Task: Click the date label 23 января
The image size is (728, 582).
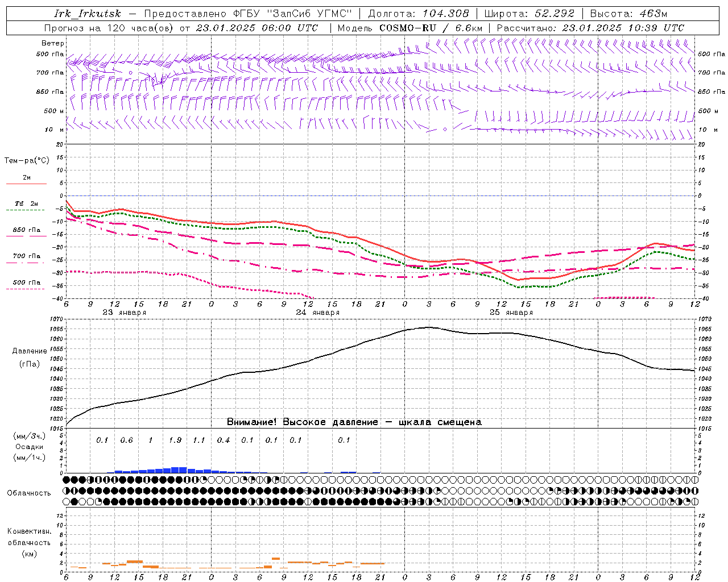Action: [x=124, y=313]
